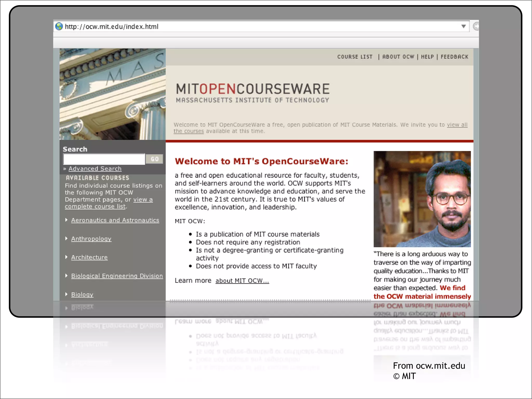Open the FEEDBACK navigation link
Viewport: 532px width, 399px height.
click(454, 57)
